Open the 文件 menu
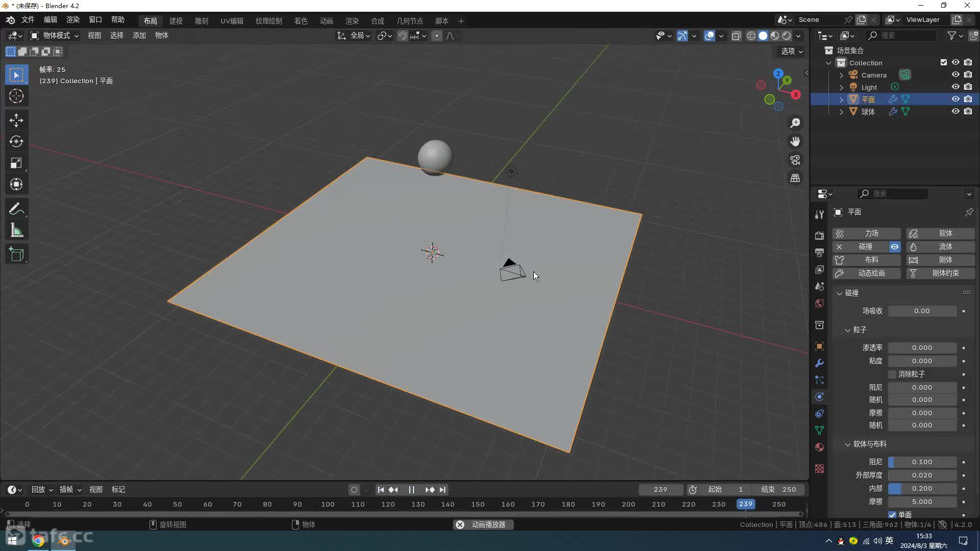980x551 pixels. (28, 20)
